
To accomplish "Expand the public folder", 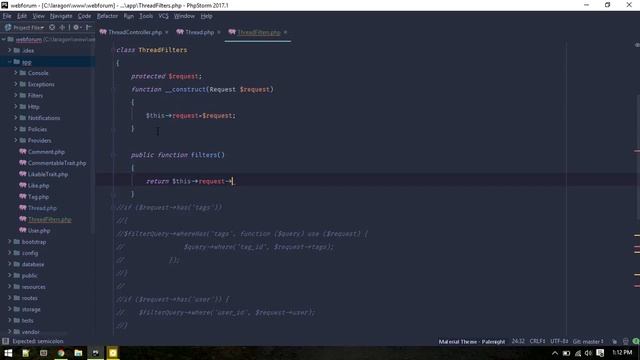I will pos(9,276).
